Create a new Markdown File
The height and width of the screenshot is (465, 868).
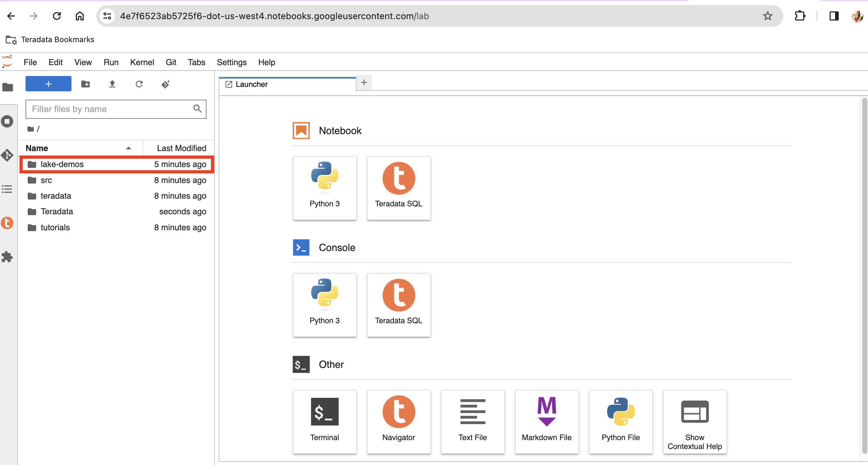(547, 422)
